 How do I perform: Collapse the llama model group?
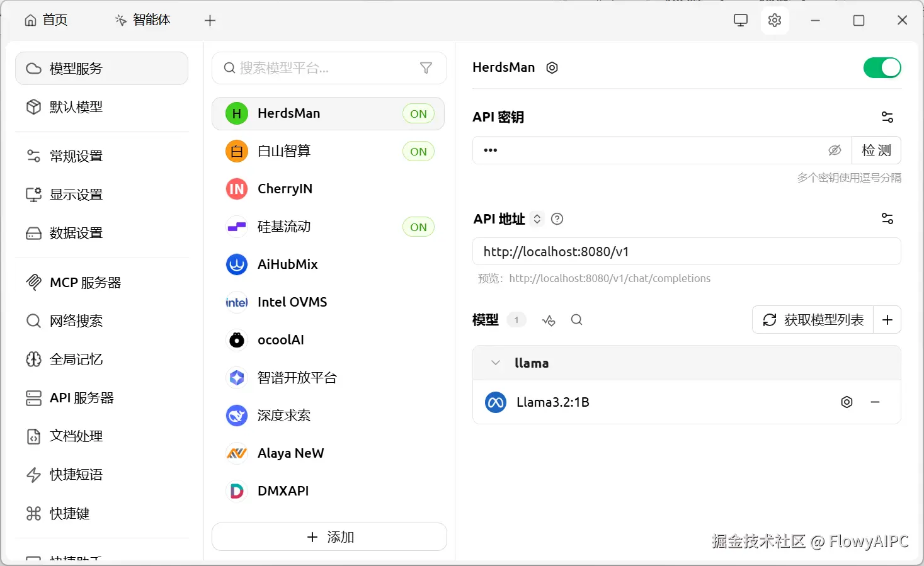(496, 363)
